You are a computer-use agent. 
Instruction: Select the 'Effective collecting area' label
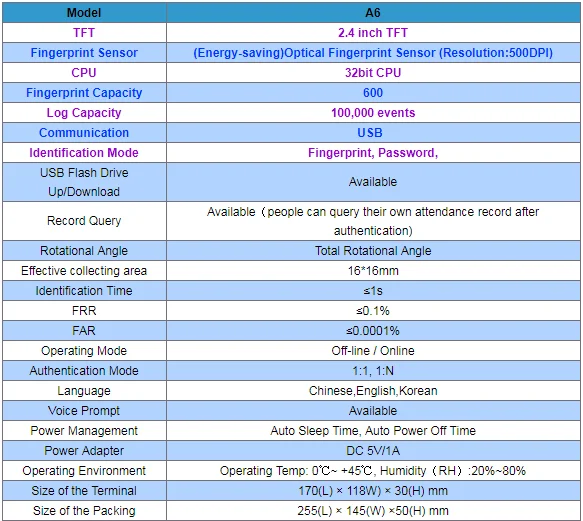[84, 271]
